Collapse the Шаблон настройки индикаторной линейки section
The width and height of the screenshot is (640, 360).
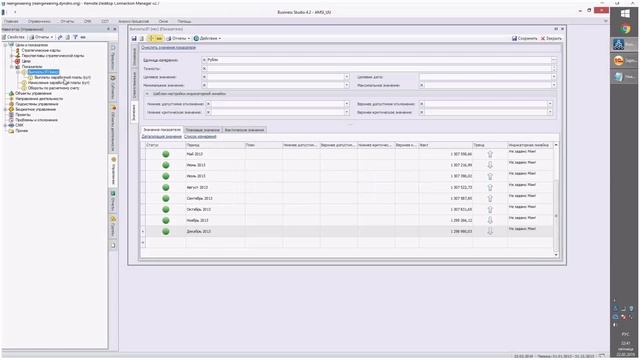coord(147,94)
